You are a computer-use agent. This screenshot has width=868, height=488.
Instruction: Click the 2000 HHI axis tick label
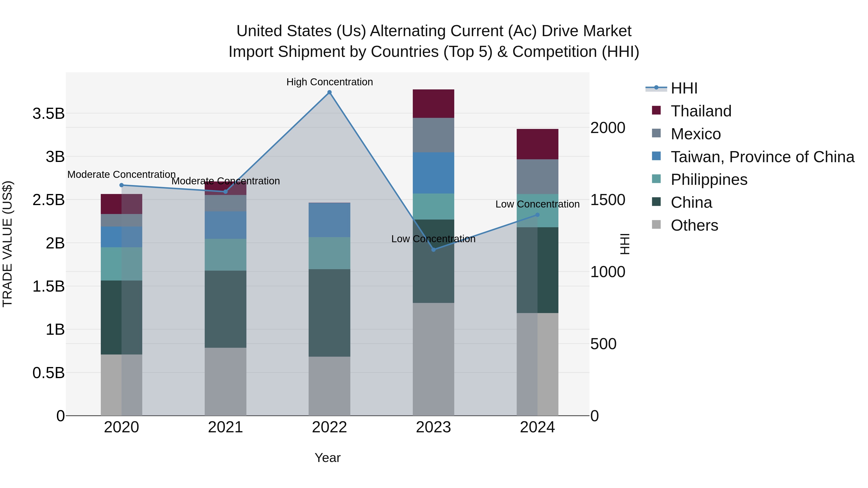[608, 128]
